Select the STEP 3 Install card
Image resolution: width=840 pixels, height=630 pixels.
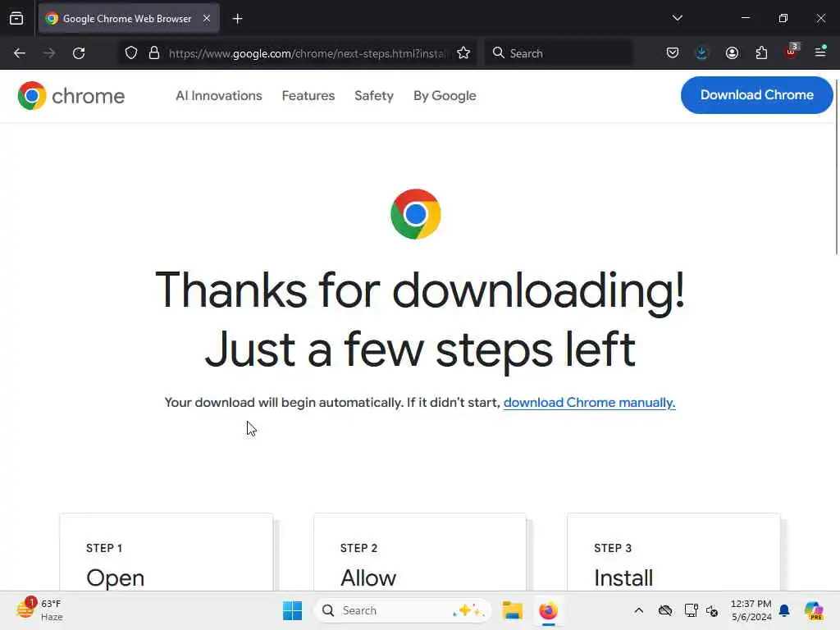pyautogui.click(x=674, y=553)
